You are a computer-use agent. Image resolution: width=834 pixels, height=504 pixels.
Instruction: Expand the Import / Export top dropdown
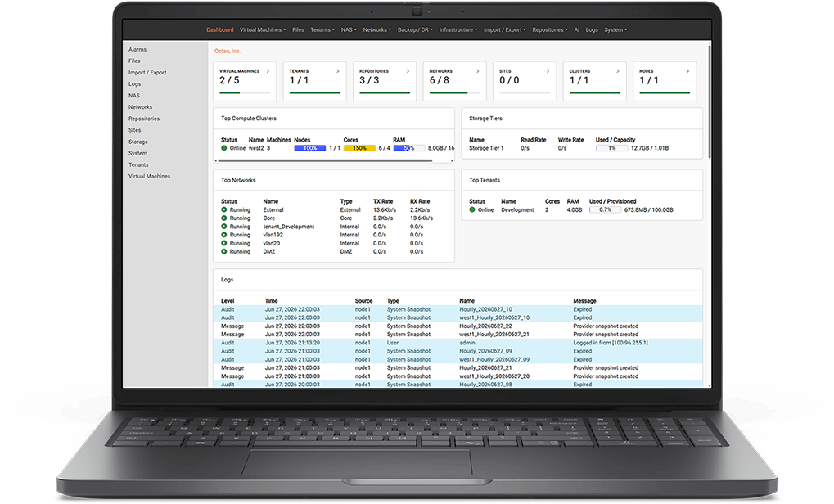[504, 29]
